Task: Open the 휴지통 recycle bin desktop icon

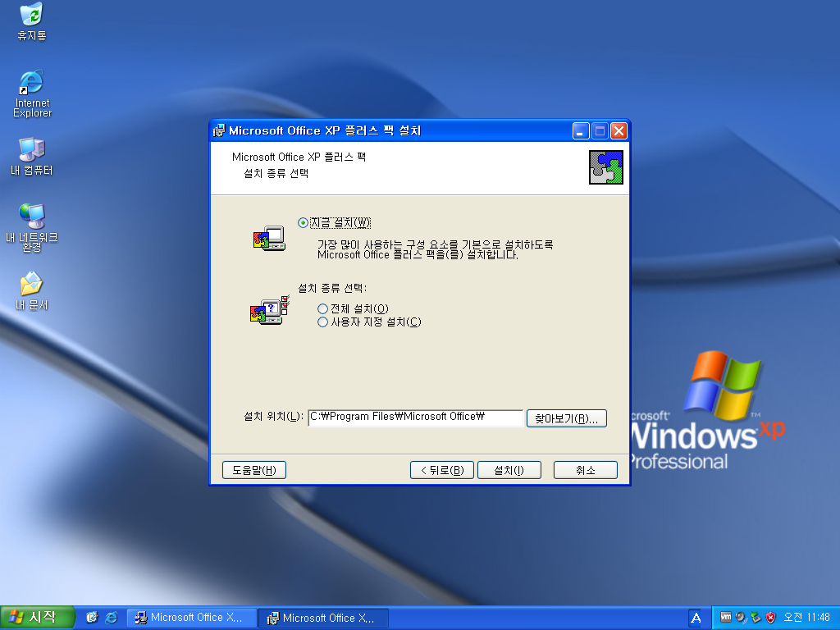Action: [x=32, y=21]
